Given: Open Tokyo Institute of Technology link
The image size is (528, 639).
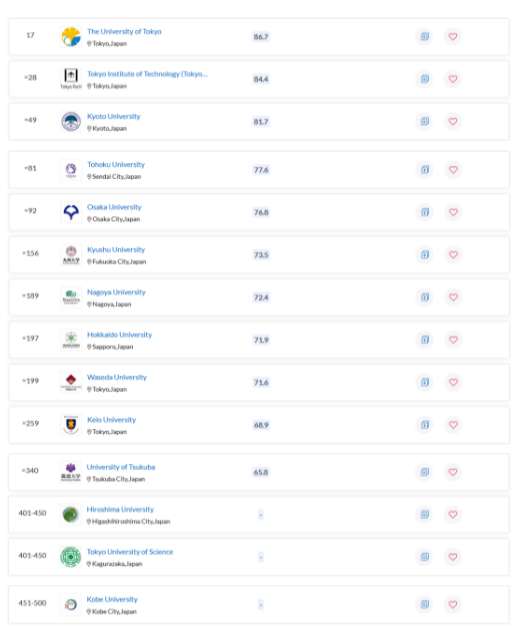Looking at the screenshot, I should coord(147,74).
